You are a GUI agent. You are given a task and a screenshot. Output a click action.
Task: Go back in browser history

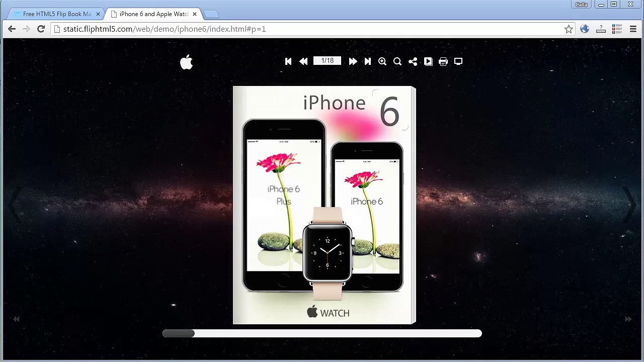click(12, 29)
